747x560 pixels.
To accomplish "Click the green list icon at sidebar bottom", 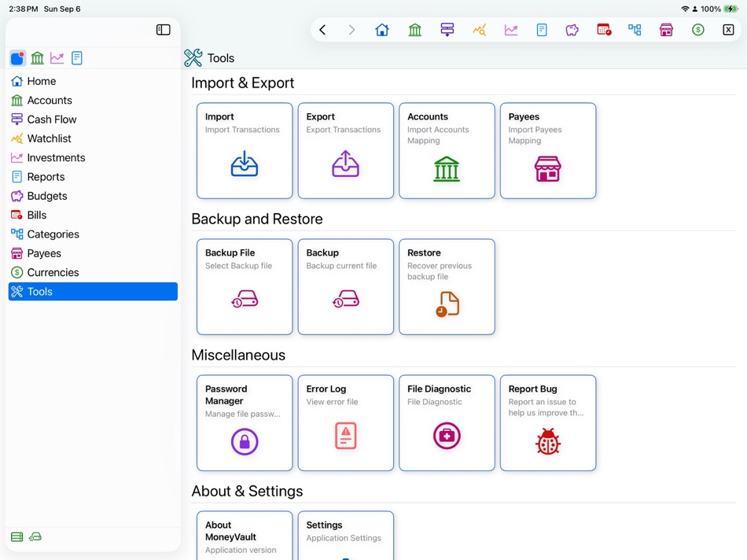I will point(17,537).
